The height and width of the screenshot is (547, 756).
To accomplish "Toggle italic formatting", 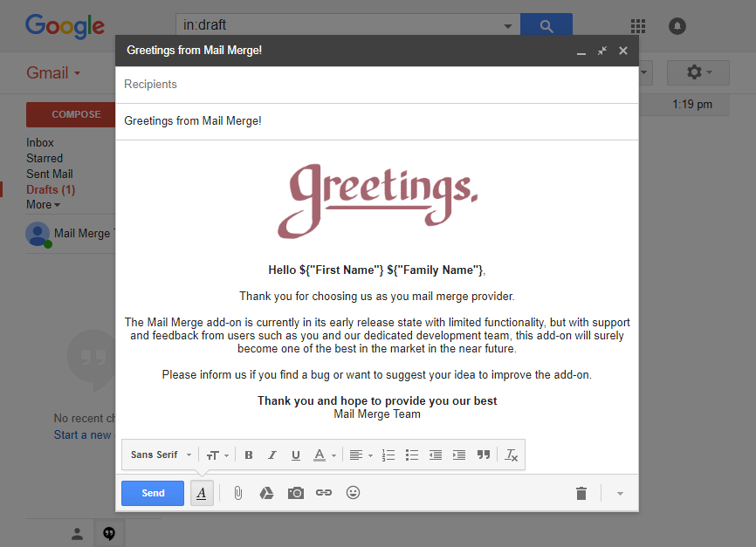I will [271, 455].
